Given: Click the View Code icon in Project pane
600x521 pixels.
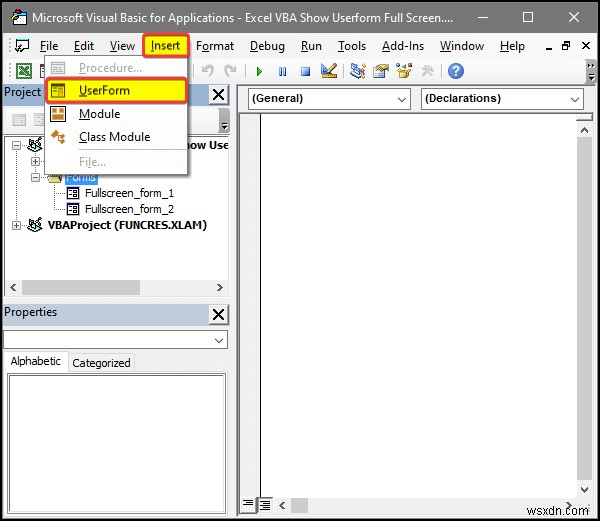Looking at the screenshot, I should (x=19, y=120).
